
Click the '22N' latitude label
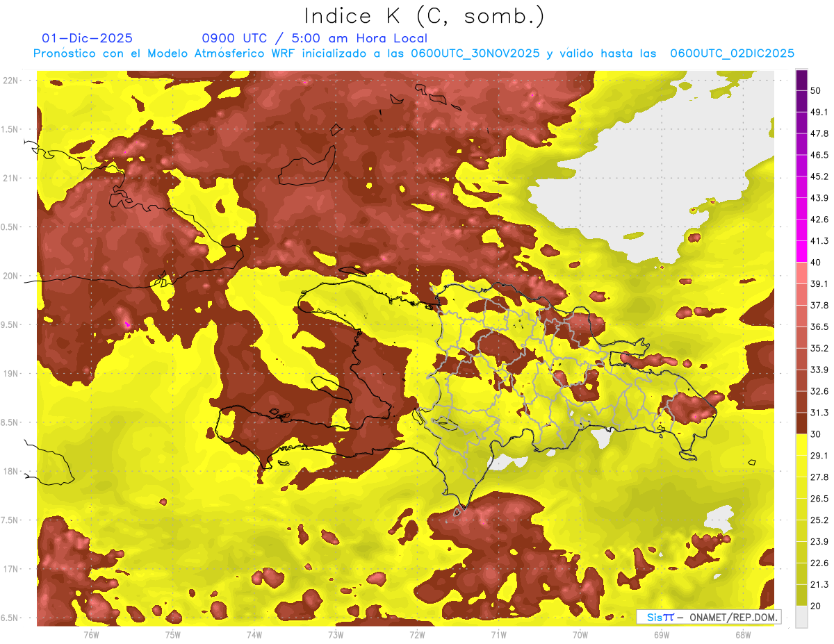(11, 81)
